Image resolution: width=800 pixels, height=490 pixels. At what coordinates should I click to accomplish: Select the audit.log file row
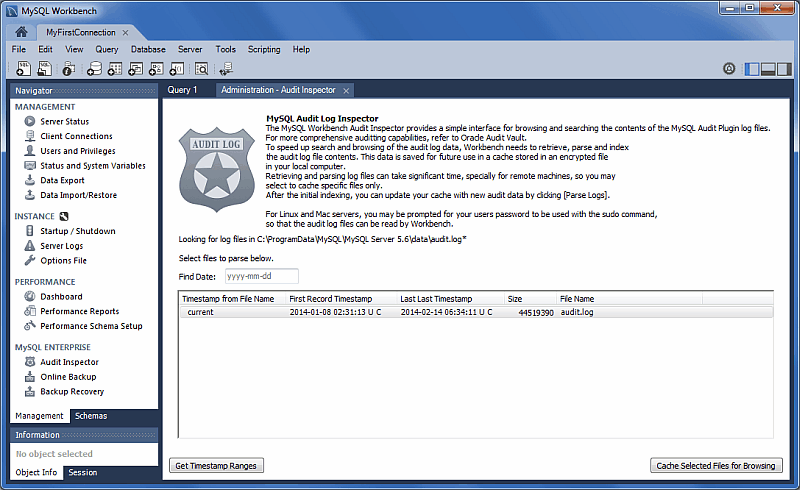[x=476, y=312]
